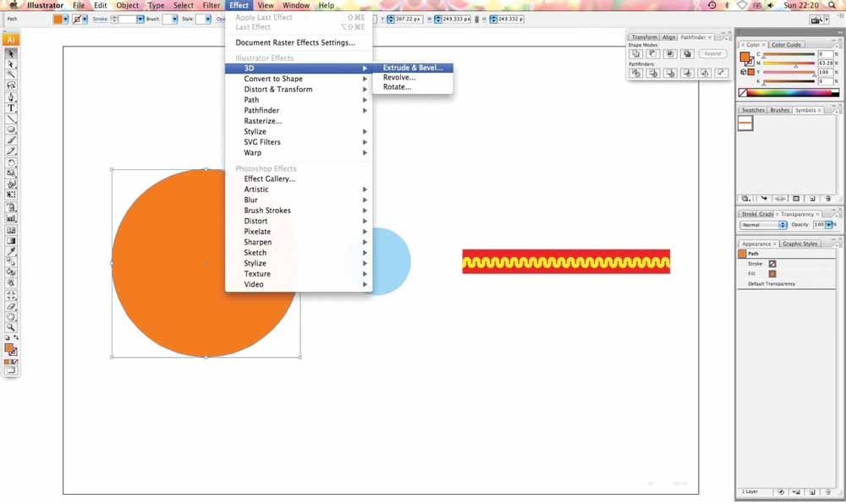Open the Brush Strokes effects submenu

pos(299,211)
